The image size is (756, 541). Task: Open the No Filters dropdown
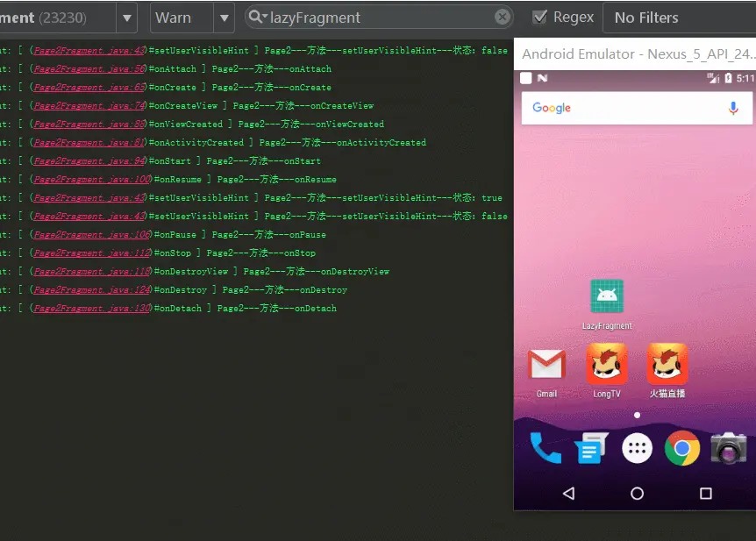coord(679,18)
